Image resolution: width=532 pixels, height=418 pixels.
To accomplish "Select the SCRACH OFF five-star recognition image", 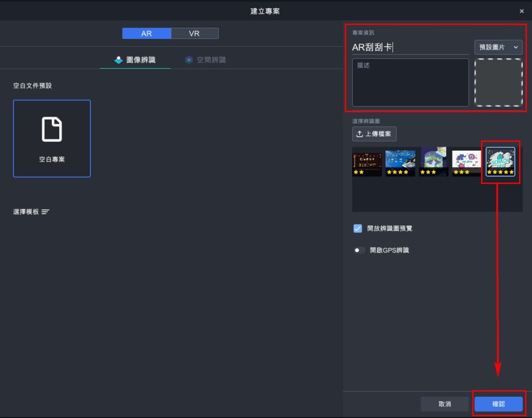I will click(x=500, y=162).
